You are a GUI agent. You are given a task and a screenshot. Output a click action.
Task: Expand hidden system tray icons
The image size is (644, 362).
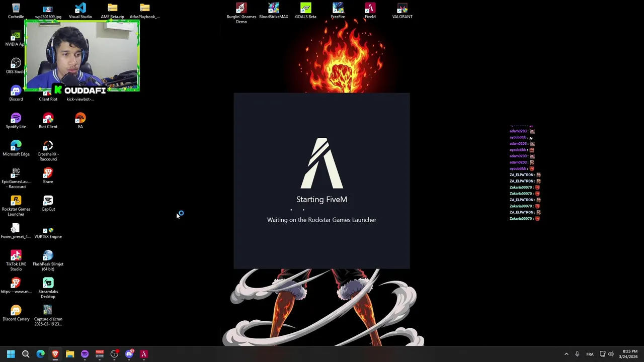(566, 354)
